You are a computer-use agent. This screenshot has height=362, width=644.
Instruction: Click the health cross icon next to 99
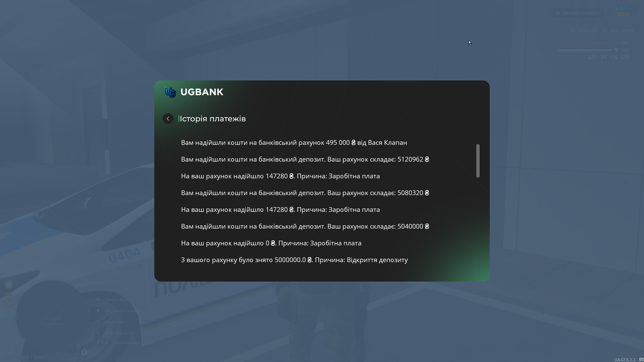tap(616, 43)
